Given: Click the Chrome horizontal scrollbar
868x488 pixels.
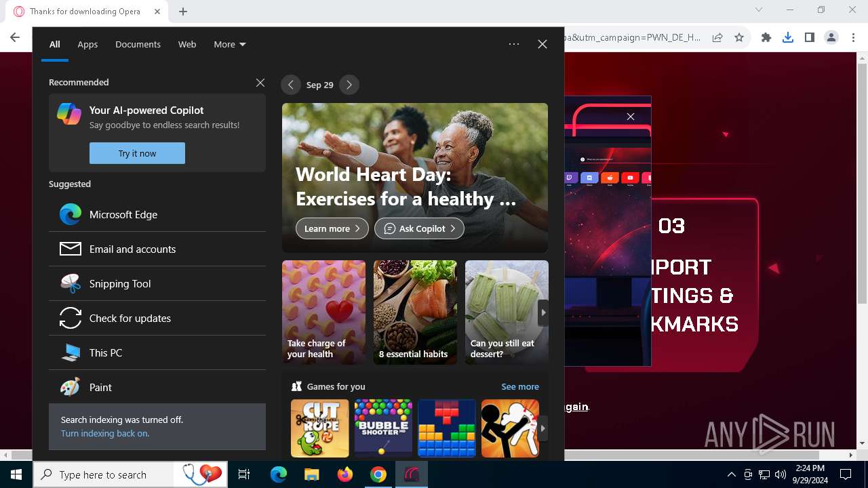Looking at the screenshot, I should tap(414, 455).
